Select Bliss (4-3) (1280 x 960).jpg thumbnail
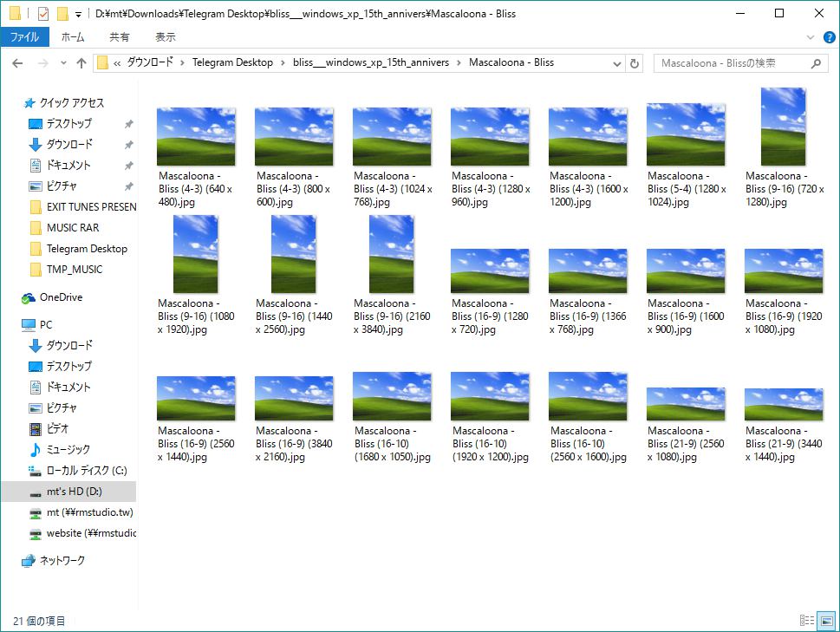 [490, 137]
